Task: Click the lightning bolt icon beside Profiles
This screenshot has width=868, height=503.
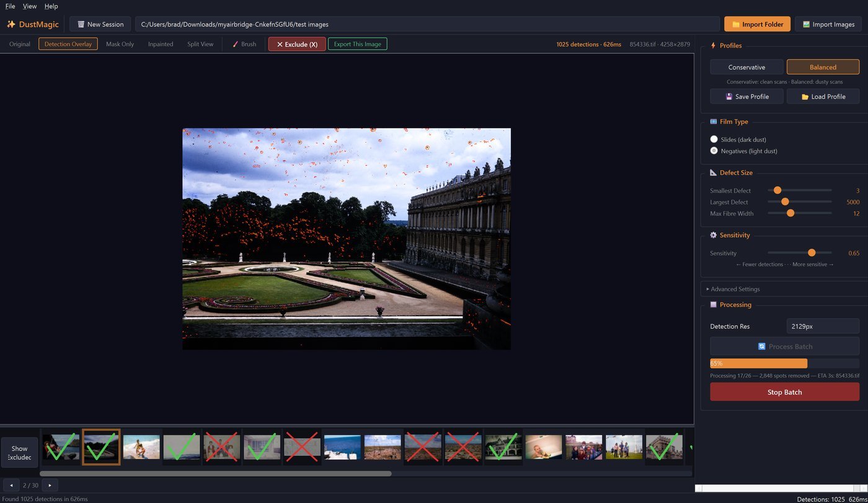Action: (x=713, y=45)
